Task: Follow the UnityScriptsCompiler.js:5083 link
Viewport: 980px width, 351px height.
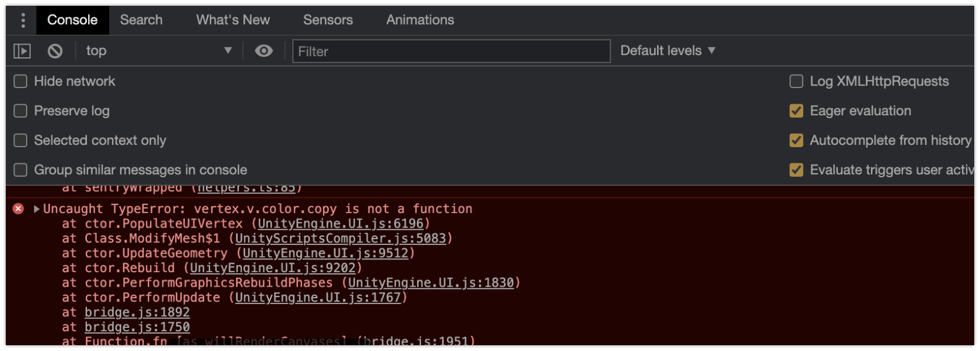Action: pyautogui.click(x=340, y=238)
